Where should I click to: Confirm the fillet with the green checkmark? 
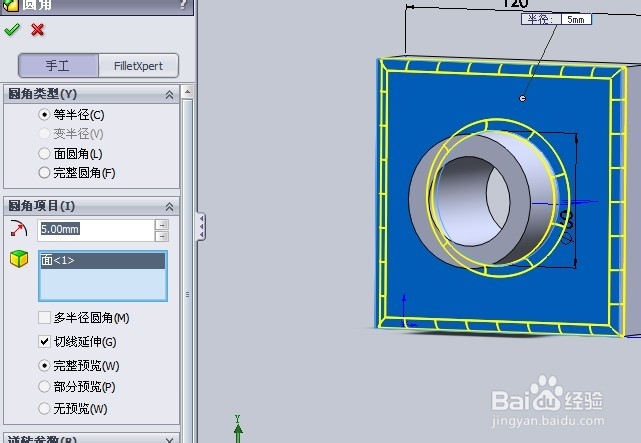tap(12, 30)
